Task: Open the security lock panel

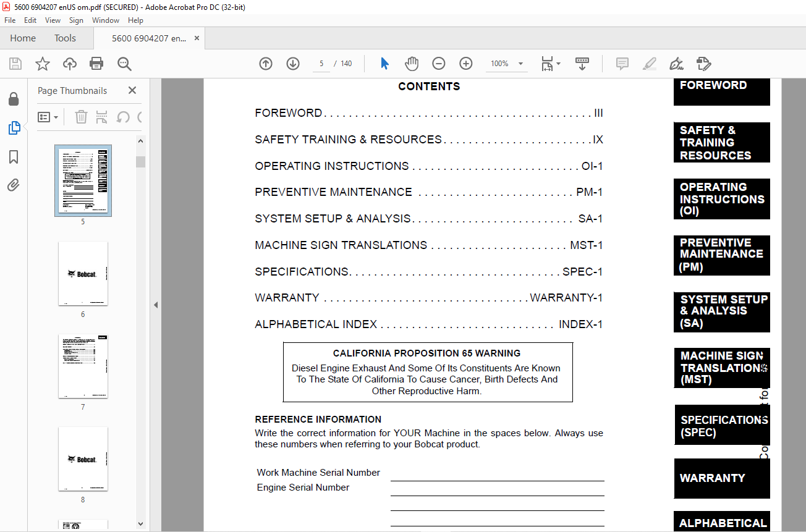Action: [x=14, y=99]
